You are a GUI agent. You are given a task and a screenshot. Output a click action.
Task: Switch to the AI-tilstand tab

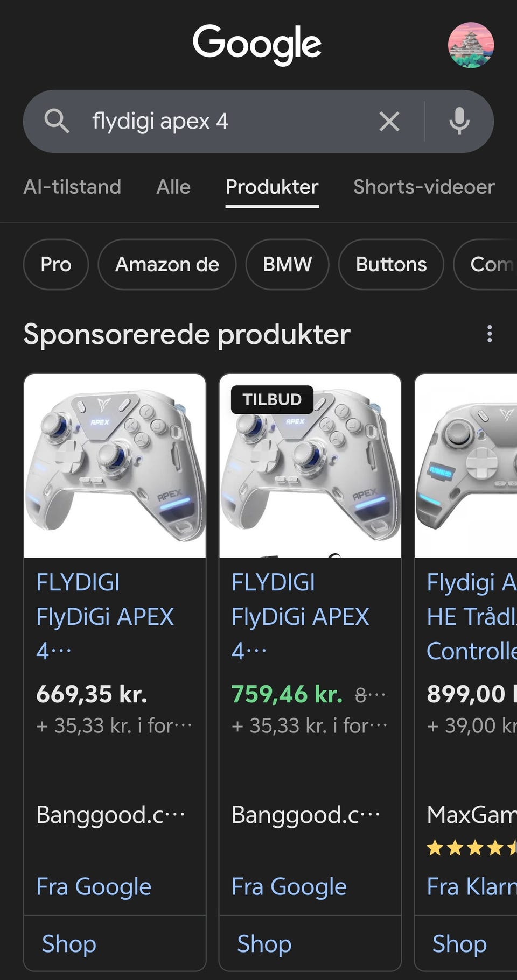pos(72,187)
